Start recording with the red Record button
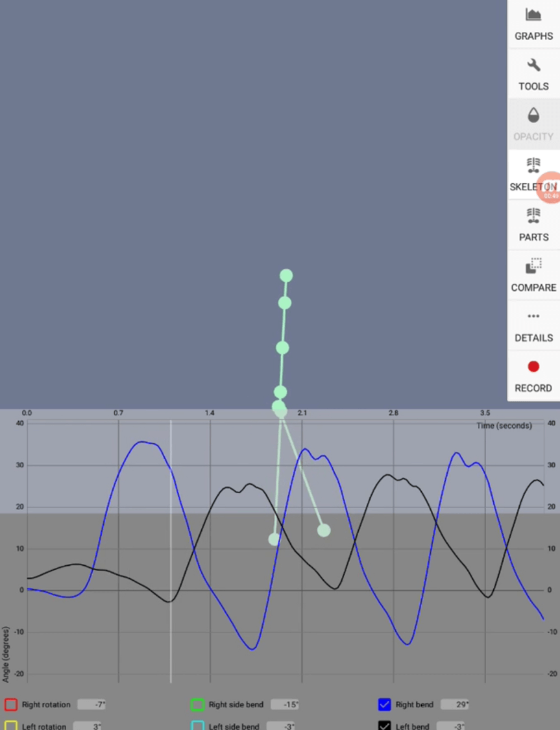560x730 pixels. [533, 375]
